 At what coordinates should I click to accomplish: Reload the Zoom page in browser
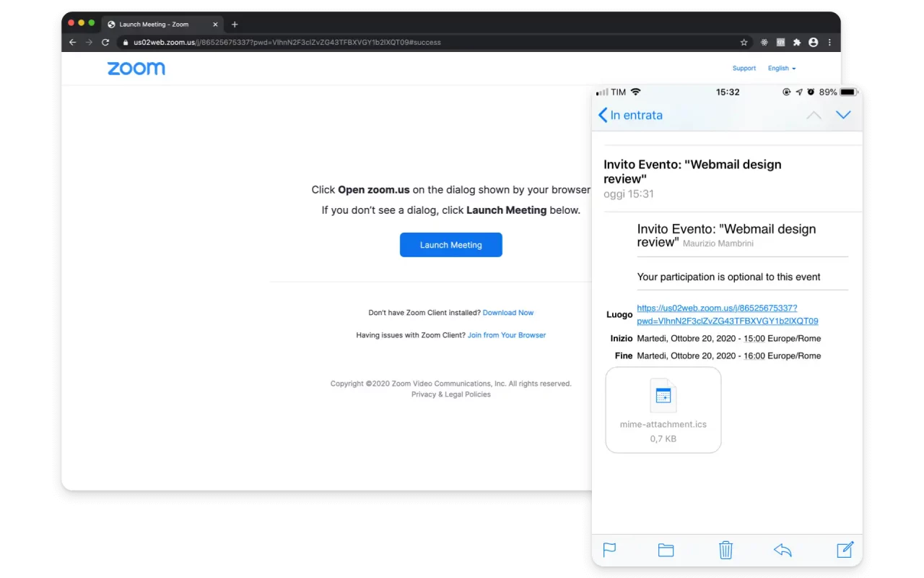coord(105,43)
